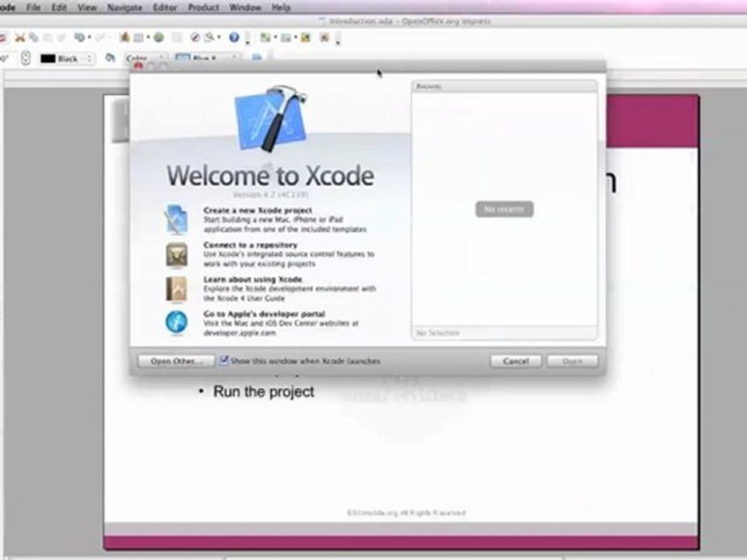Open the Navigator compass icon
This screenshot has width=747, height=560.
click(195, 37)
